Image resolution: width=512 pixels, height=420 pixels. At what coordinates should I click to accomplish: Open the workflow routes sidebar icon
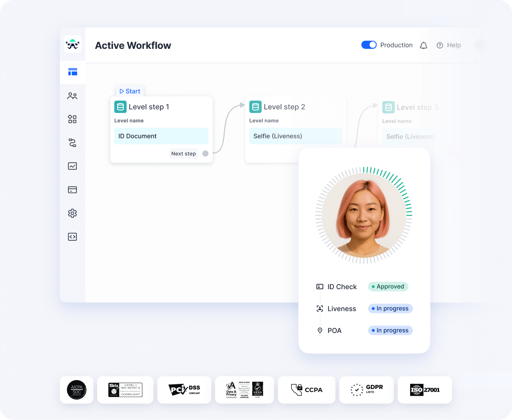[x=73, y=143]
